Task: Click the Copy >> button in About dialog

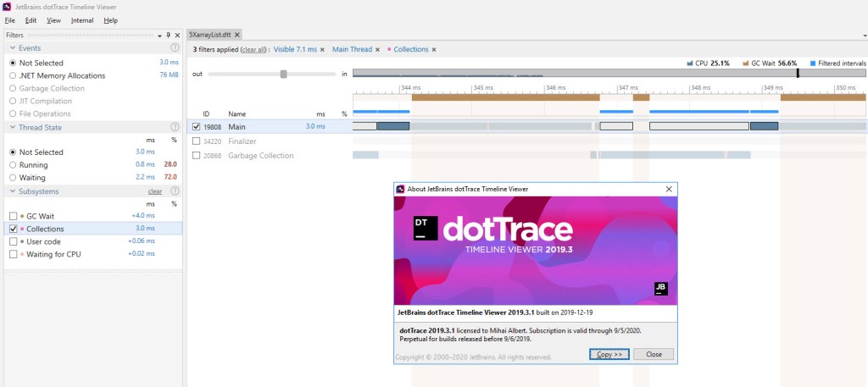Action: coord(609,354)
